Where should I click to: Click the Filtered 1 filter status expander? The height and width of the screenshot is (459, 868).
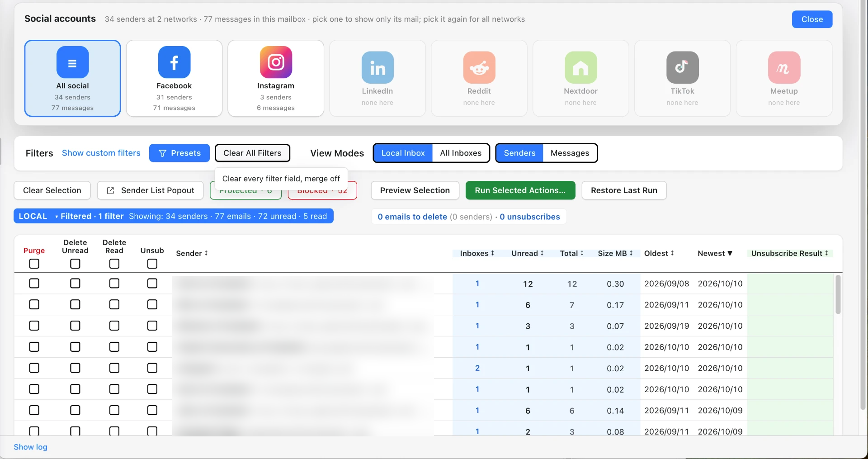pyautogui.click(x=89, y=216)
